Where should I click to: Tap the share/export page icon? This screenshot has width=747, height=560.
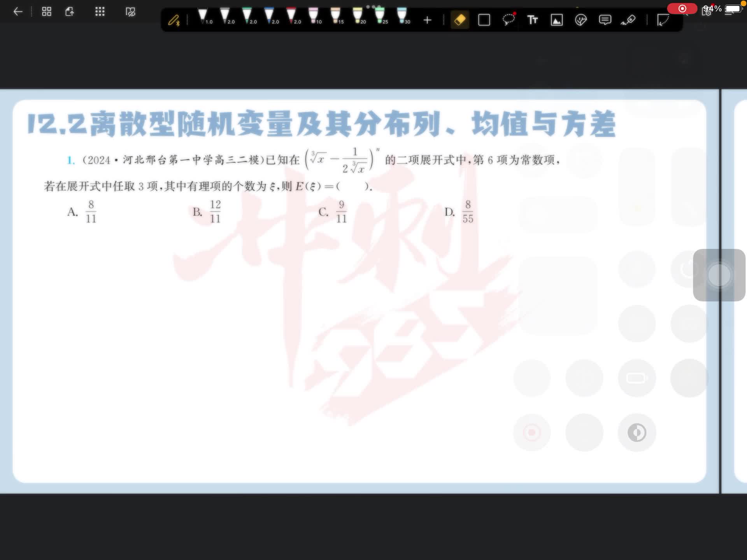[x=70, y=12]
